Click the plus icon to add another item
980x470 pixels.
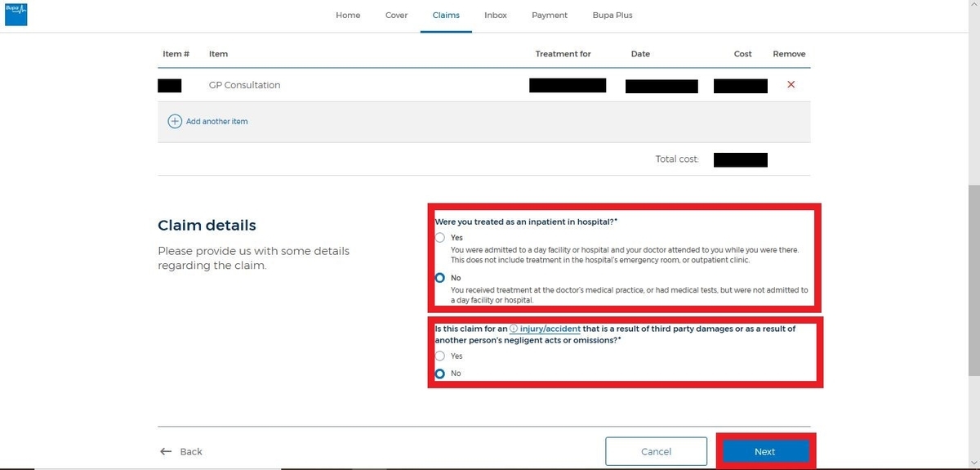point(175,121)
